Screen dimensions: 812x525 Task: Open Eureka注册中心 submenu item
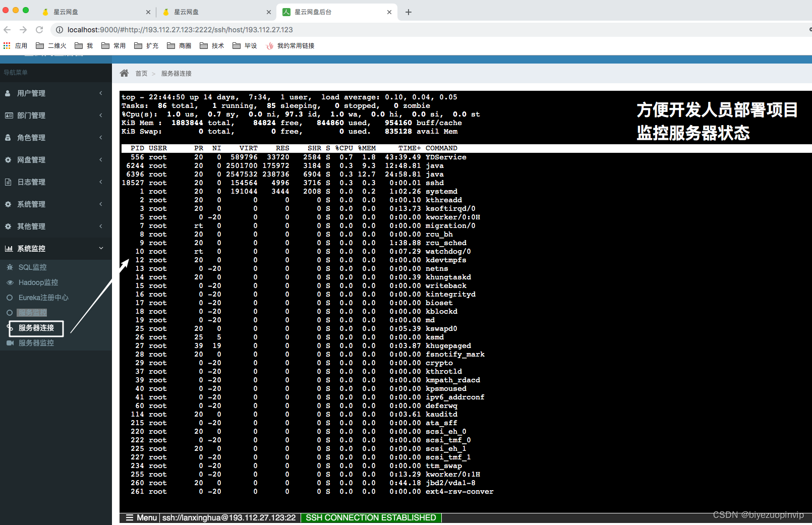click(43, 298)
